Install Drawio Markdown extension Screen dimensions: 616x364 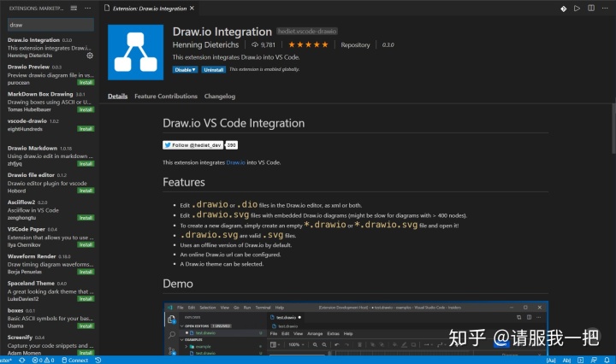point(86,163)
